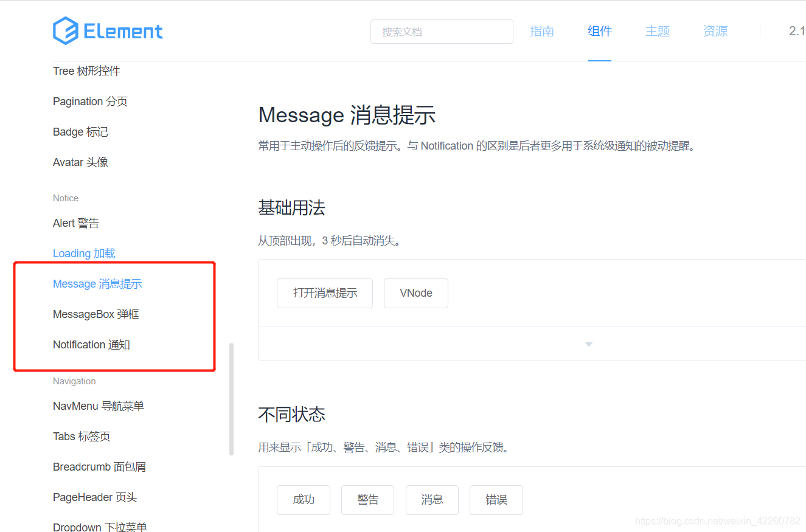Focus the 搜索文档 search box
This screenshot has width=806, height=532.
click(442, 32)
